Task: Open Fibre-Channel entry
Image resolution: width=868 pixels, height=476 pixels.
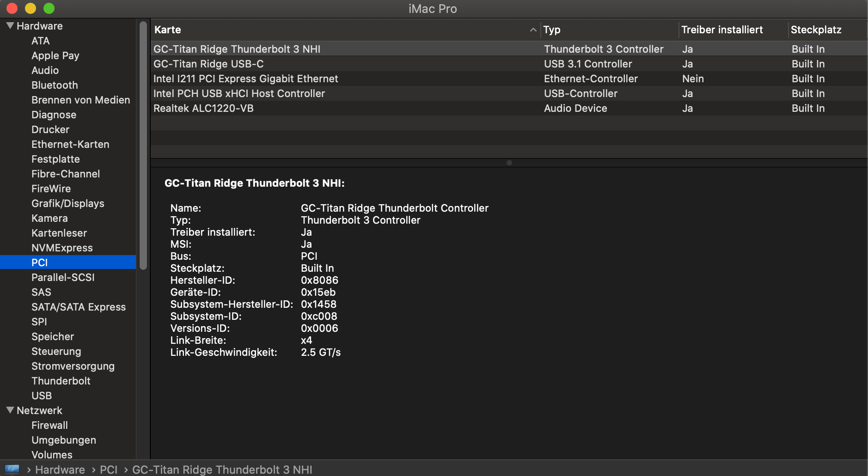Action: tap(66, 174)
